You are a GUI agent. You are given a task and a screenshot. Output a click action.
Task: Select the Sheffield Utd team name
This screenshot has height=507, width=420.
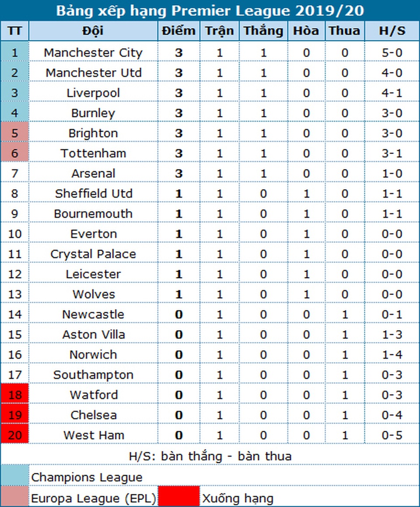click(x=93, y=194)
